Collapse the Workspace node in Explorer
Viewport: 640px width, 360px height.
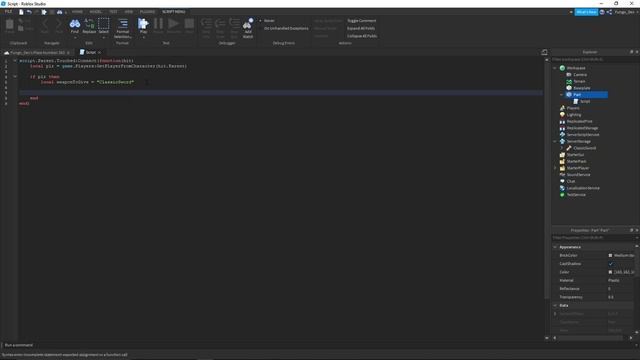tap(555, 68)
